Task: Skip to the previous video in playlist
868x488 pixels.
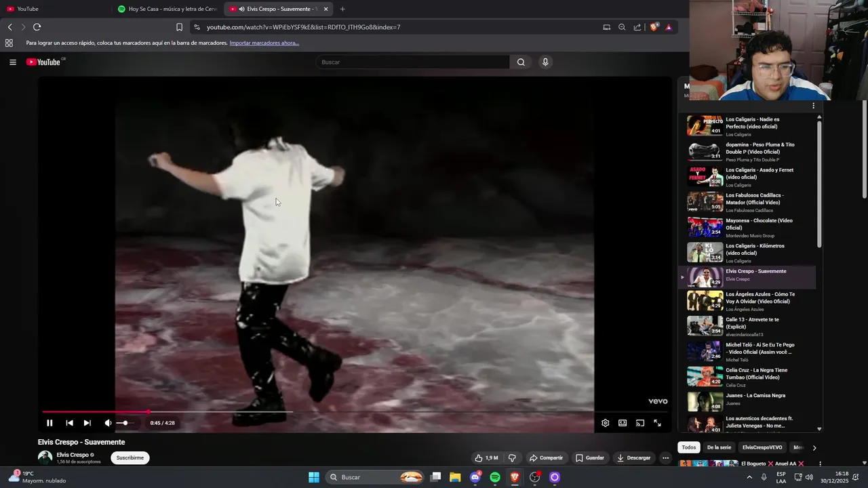Action: (x=69, y=423)
